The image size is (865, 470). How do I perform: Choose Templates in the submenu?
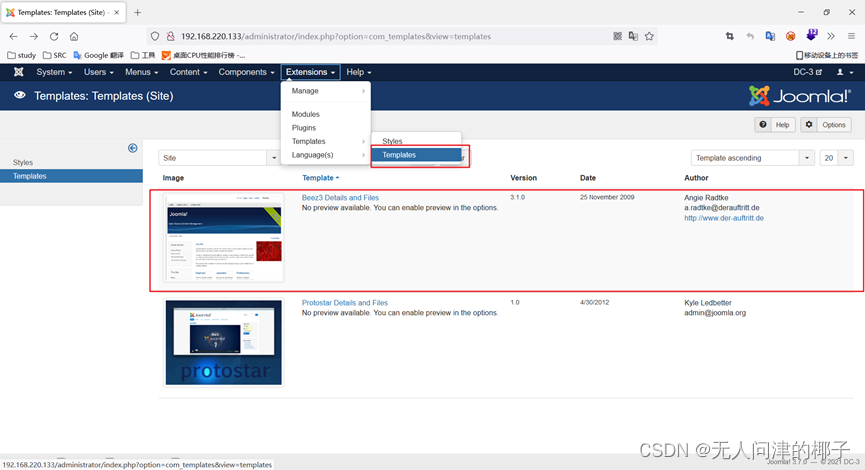416,155
